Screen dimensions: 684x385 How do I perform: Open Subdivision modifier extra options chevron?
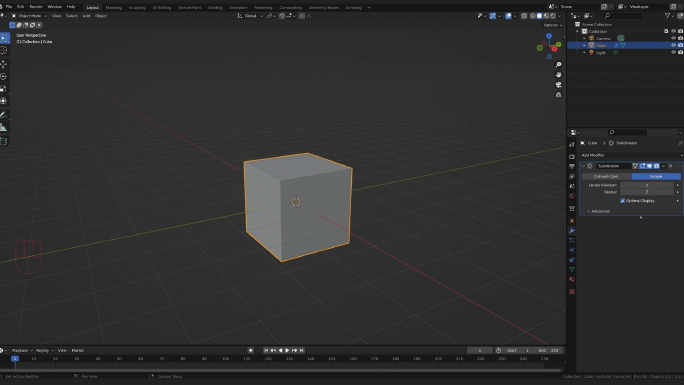tap(663, 166)
